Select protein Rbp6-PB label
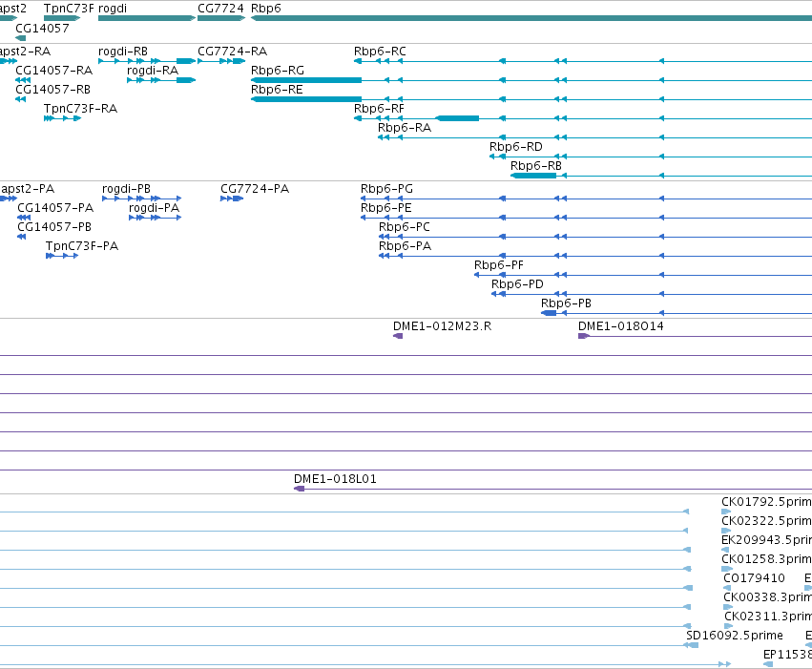Screen dimensions: 812x669 566,303
